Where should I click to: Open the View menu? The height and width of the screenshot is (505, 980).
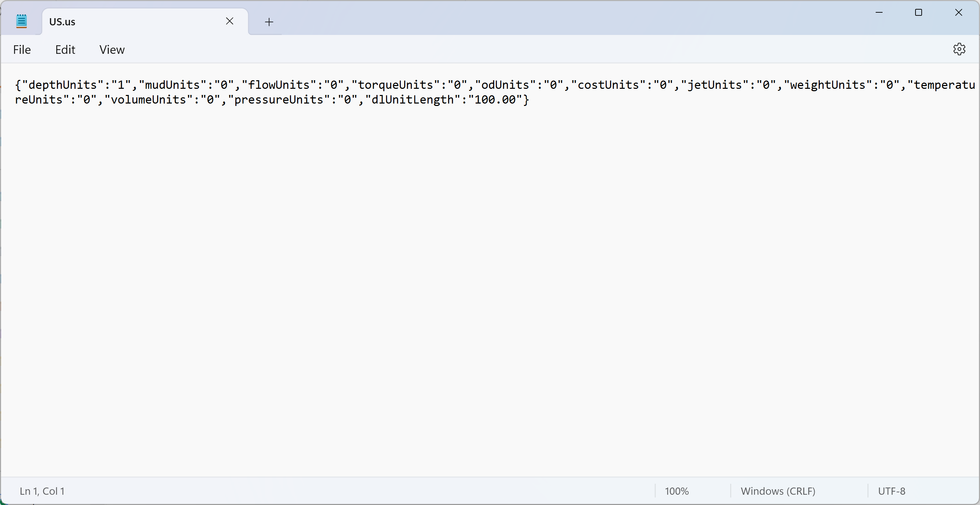(x=112, y=49)
